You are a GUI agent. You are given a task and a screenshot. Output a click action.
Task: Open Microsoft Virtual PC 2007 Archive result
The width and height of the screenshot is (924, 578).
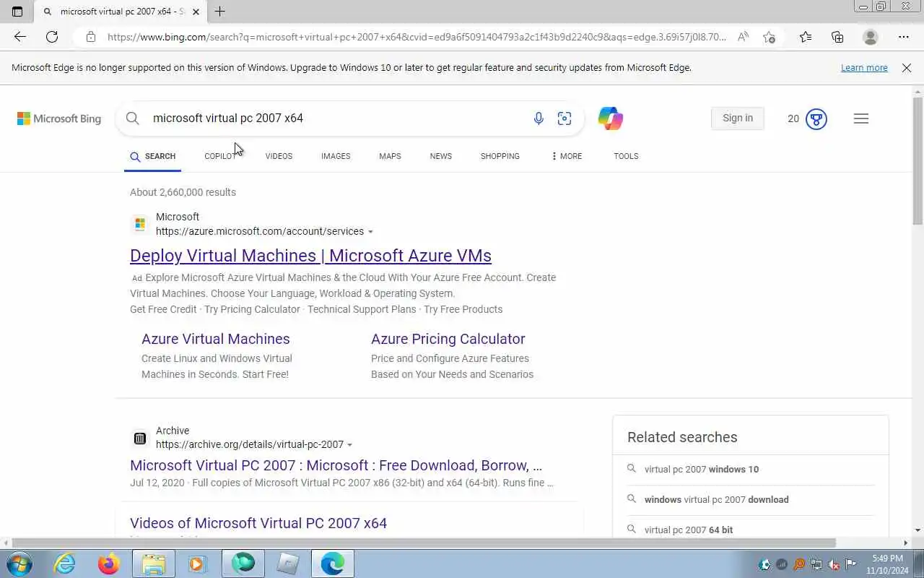[x=336, y=465]
